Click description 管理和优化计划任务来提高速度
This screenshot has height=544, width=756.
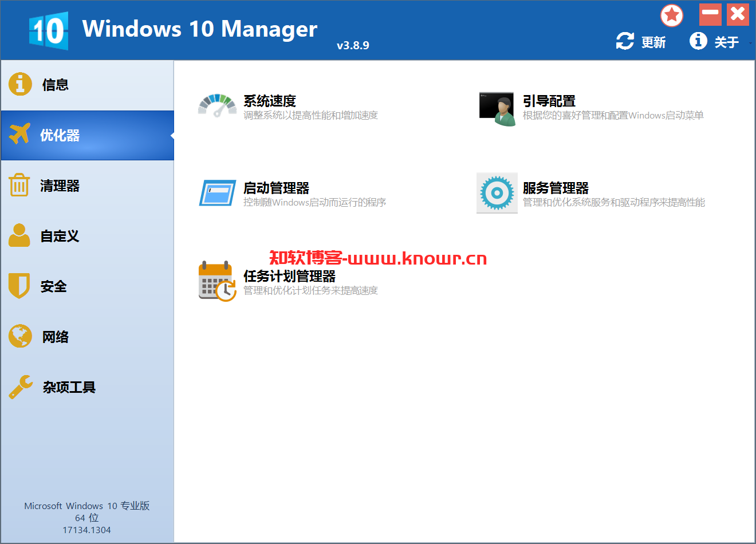pos(311,290)
